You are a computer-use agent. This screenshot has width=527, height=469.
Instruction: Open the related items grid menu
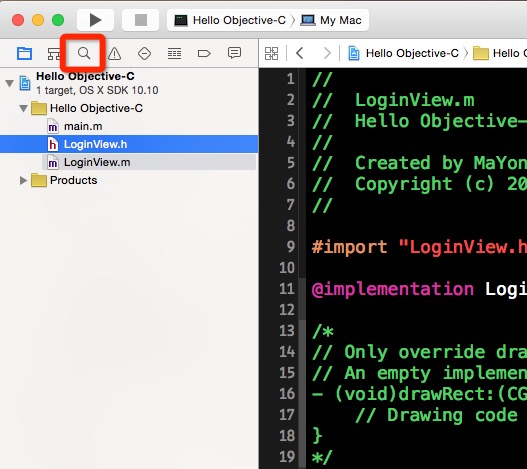[271, 53]
